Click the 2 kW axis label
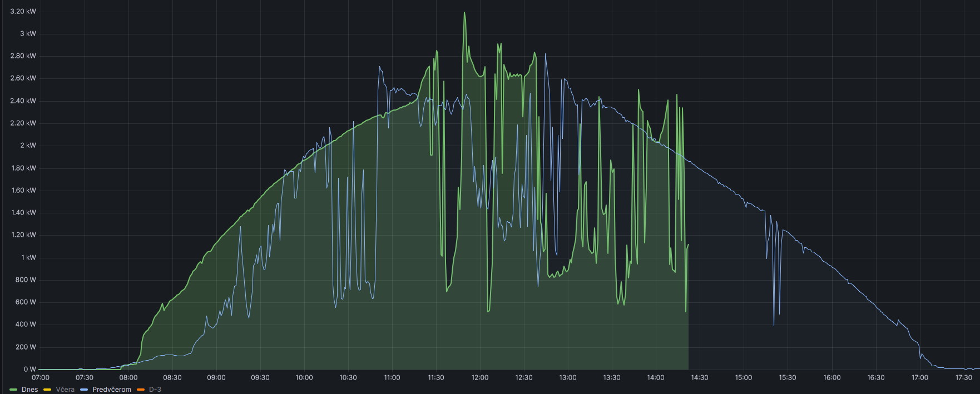 click(28, 146)
